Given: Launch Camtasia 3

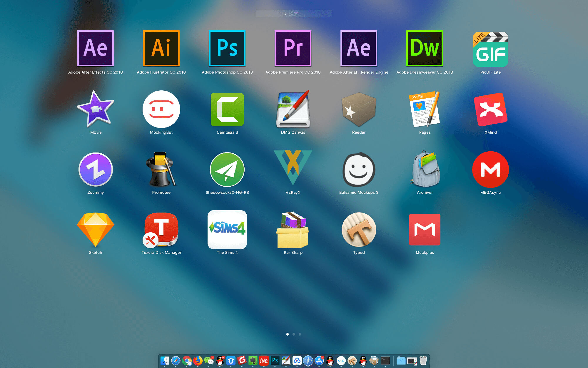Looking at the screenshot, I should point(227,110).
